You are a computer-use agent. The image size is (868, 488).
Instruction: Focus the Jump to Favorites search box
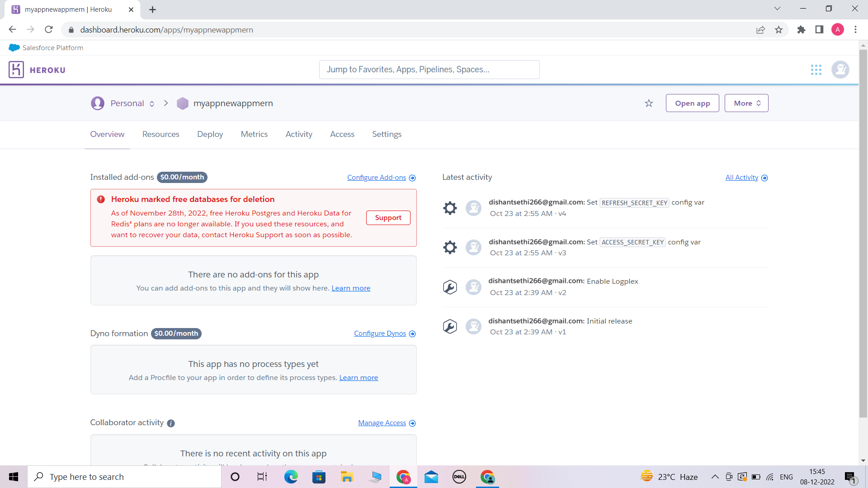pos(429,70)
